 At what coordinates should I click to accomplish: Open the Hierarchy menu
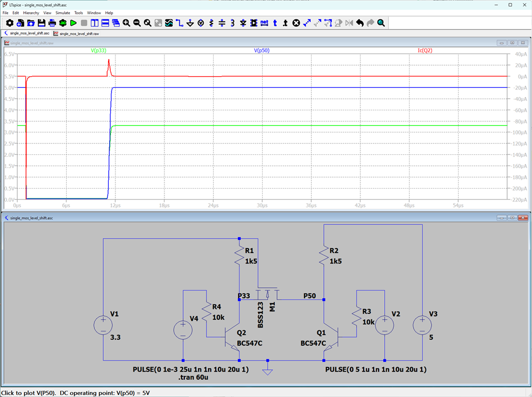[31, 13]
